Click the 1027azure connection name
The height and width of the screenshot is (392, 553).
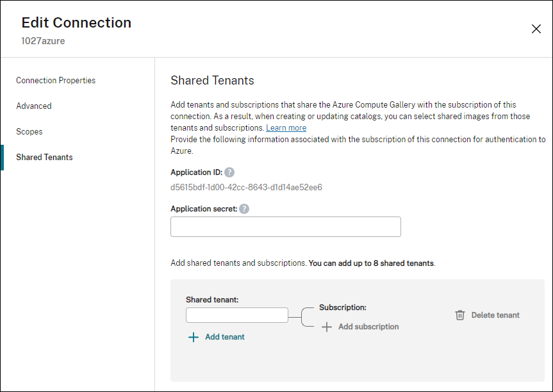pos(43,41)
